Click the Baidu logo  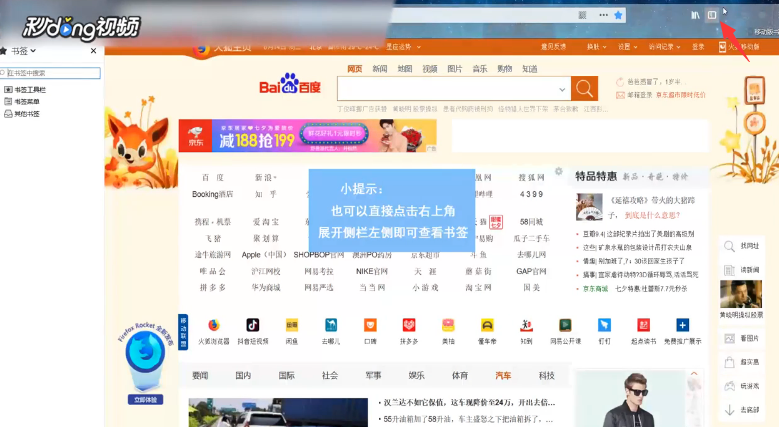point(290,85)
